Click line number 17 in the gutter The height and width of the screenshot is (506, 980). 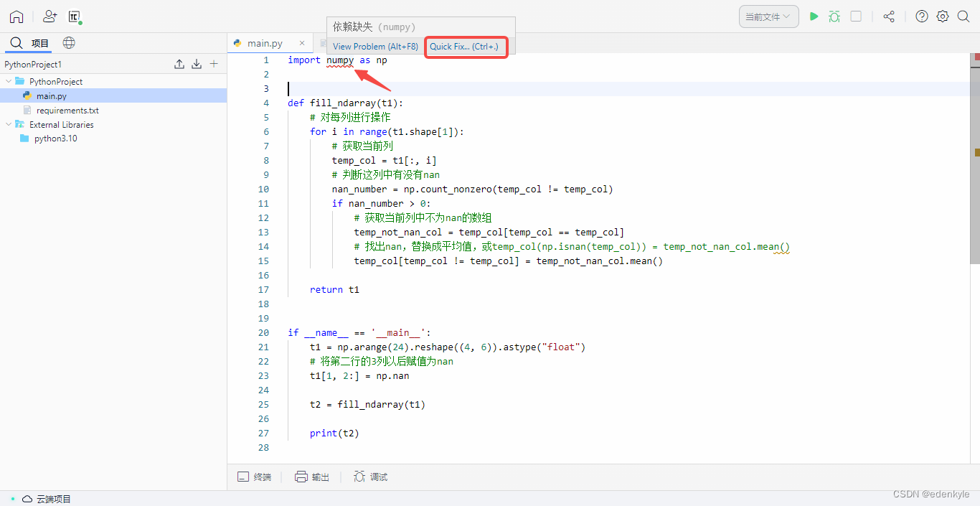pyautogui.click(x=263, y=289)
